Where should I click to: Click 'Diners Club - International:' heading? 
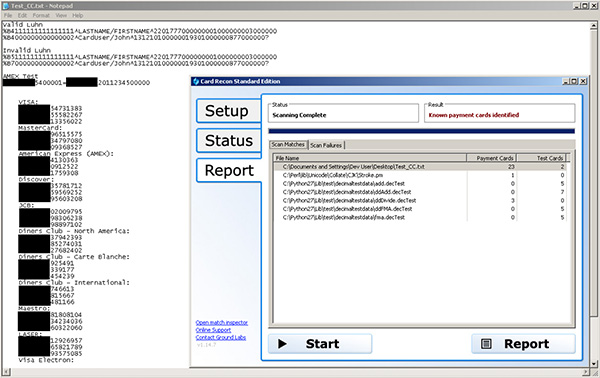74,282
